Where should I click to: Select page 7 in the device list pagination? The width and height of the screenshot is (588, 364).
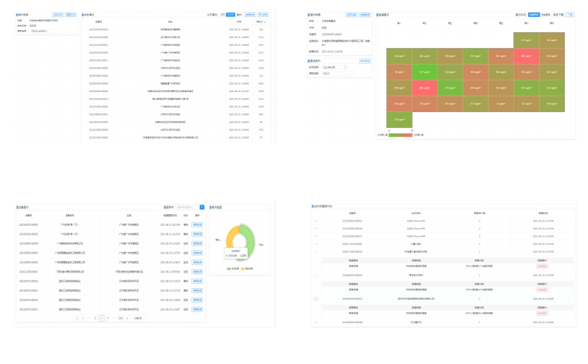tap(108, 318)
